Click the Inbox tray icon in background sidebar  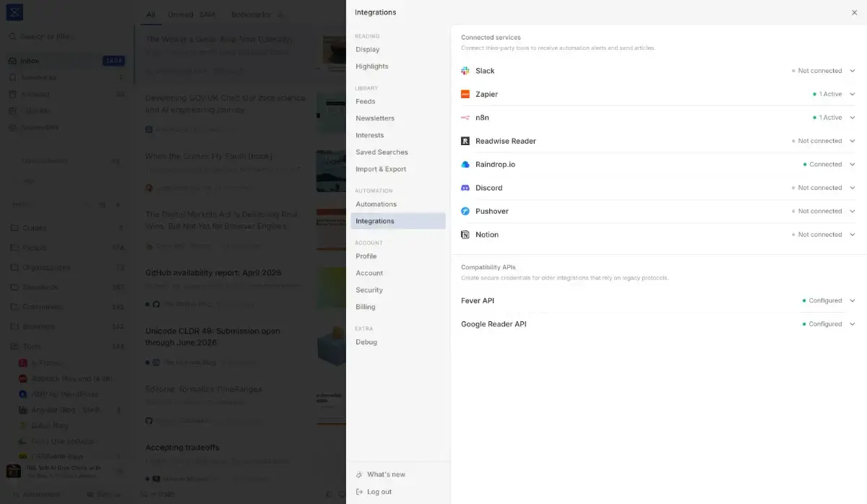[12, 61]
